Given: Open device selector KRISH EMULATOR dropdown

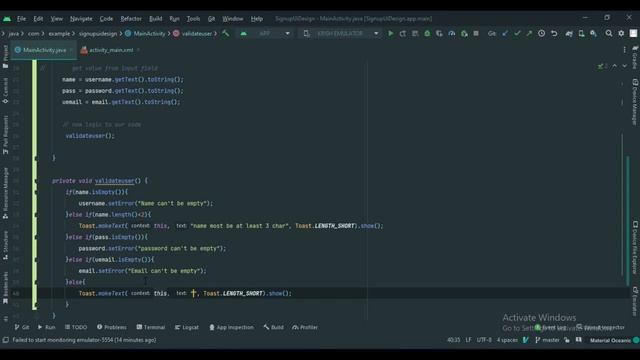Looking at the screenshot, I should click(341, 33).
